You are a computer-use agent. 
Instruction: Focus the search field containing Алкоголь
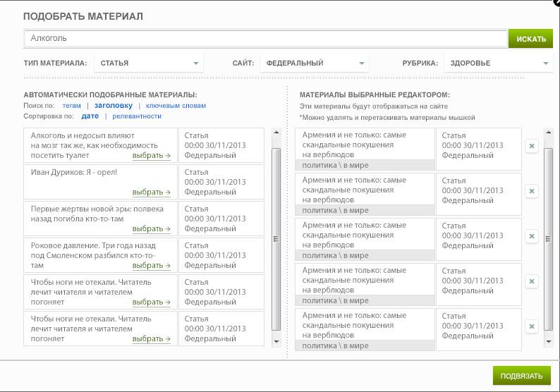tap(265, 38)
